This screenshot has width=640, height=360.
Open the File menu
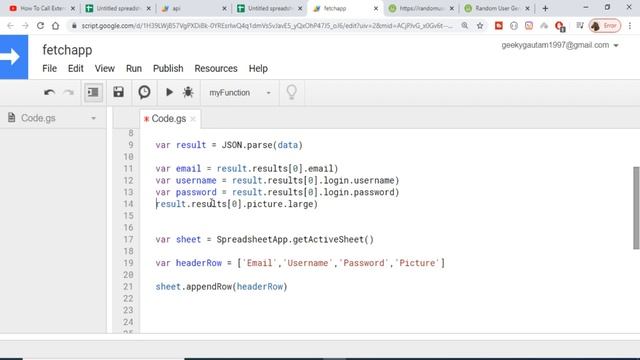(49, 69)
